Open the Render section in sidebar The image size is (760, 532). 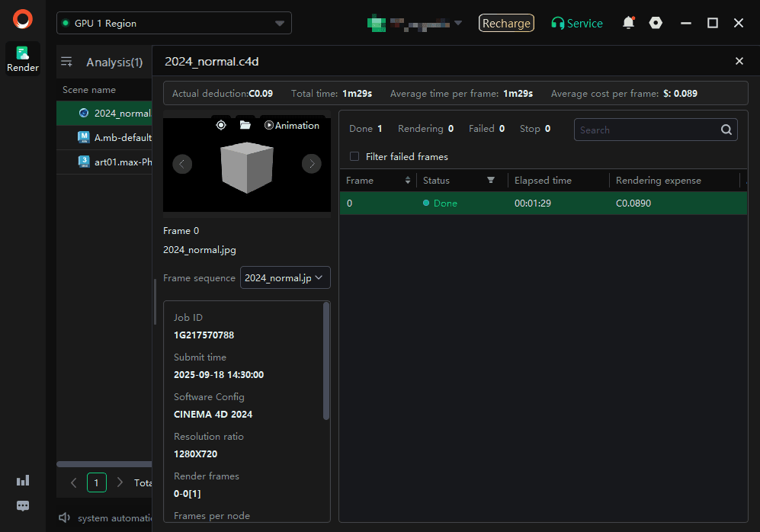pyautogui.click(x=23, y=59)
